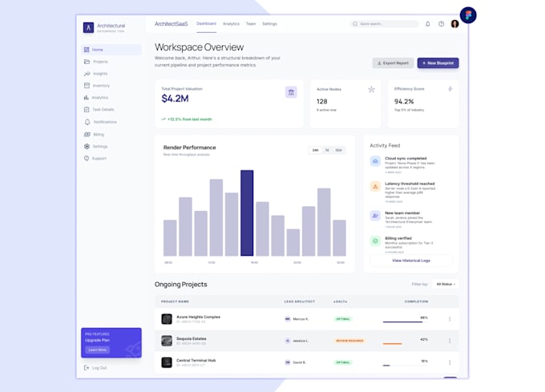The image size is (545, 392).
Task: Click Azure Heights Complex completion progress bar
Action: 406,321
